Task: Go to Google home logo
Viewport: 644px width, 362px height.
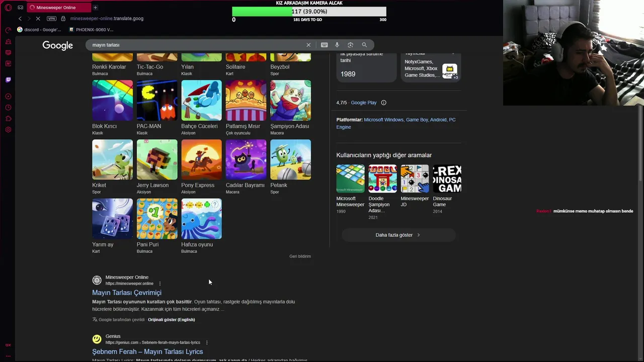Action: 58,45
